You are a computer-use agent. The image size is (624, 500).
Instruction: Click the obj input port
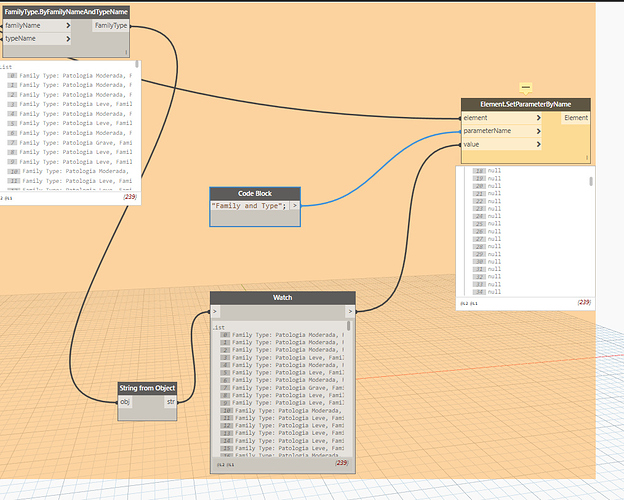click(x=125, y=402)
